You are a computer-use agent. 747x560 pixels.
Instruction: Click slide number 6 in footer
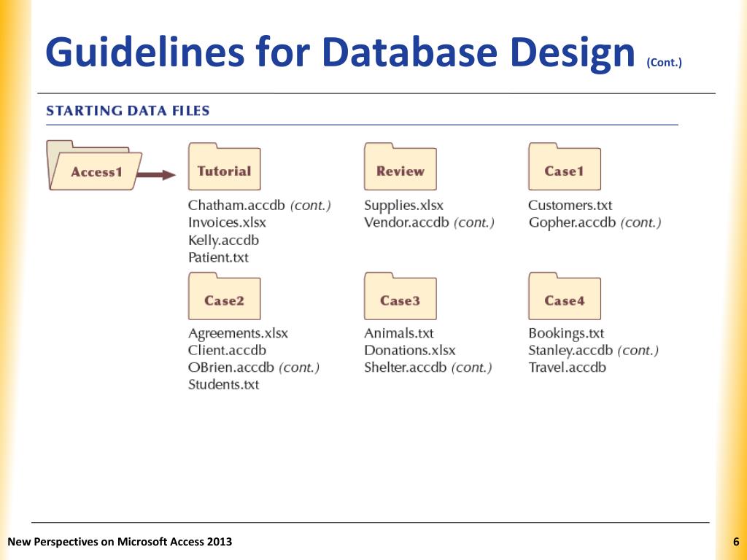point(736,542)
